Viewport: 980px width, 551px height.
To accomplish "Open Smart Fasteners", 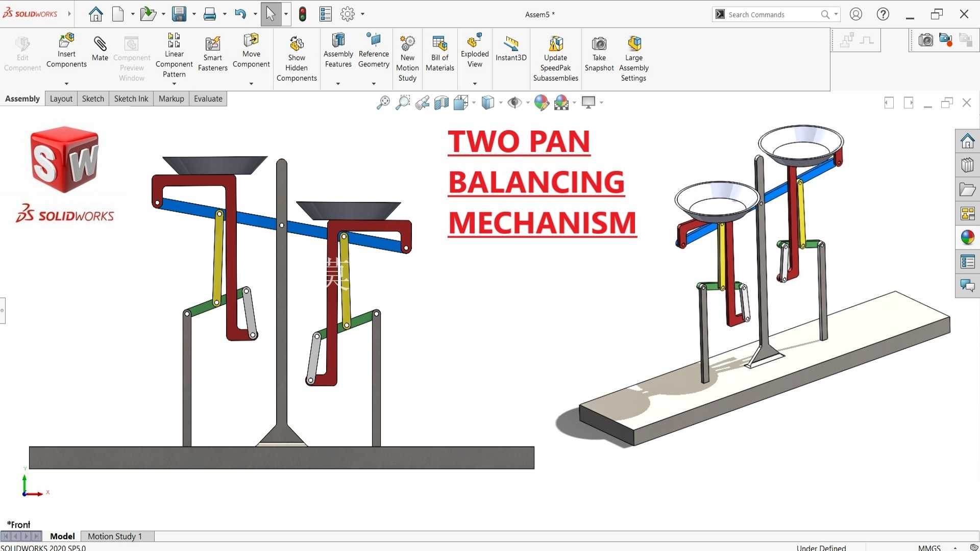I will [x=213, y=54].
